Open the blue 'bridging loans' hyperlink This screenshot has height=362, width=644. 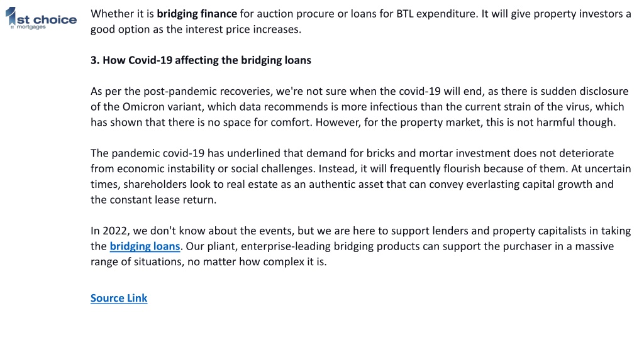[145, 246]
